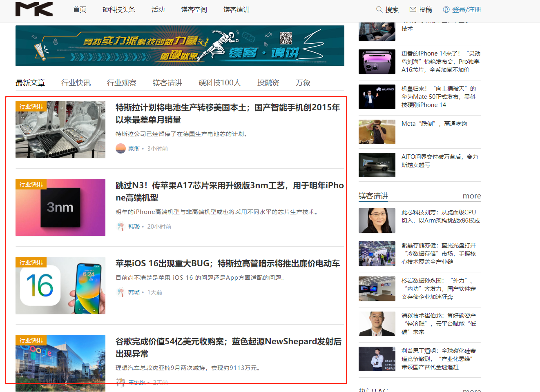Screen dimensions: 540x392
Task: Open search via the magnifier icon
Action: 379,9
